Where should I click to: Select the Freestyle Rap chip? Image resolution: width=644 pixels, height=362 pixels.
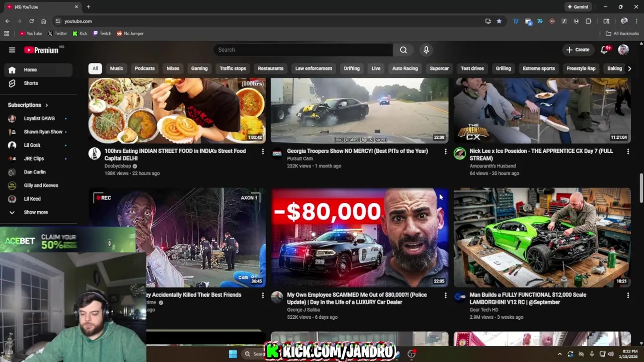[581, 68]
